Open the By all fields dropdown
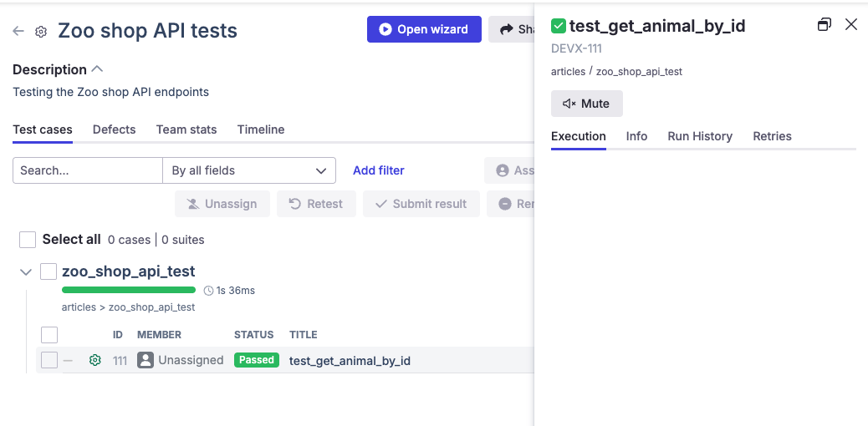The height and width of the screenshot is (426, 868). (x=248, y=170)
